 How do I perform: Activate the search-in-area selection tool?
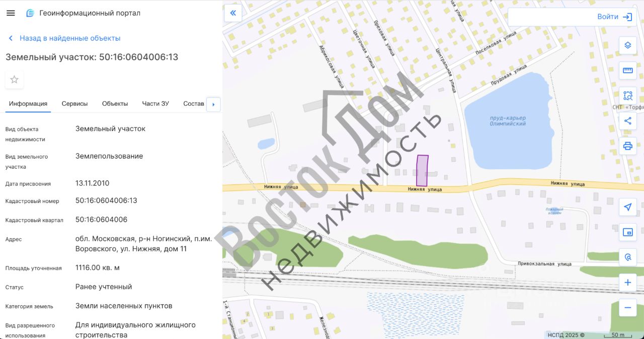coord(627,96)
